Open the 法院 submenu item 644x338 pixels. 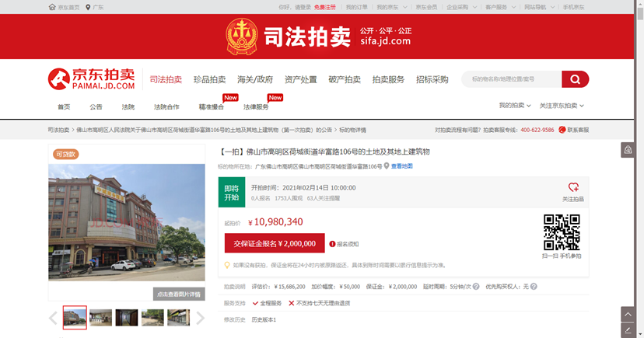click(x=128, y=106)
